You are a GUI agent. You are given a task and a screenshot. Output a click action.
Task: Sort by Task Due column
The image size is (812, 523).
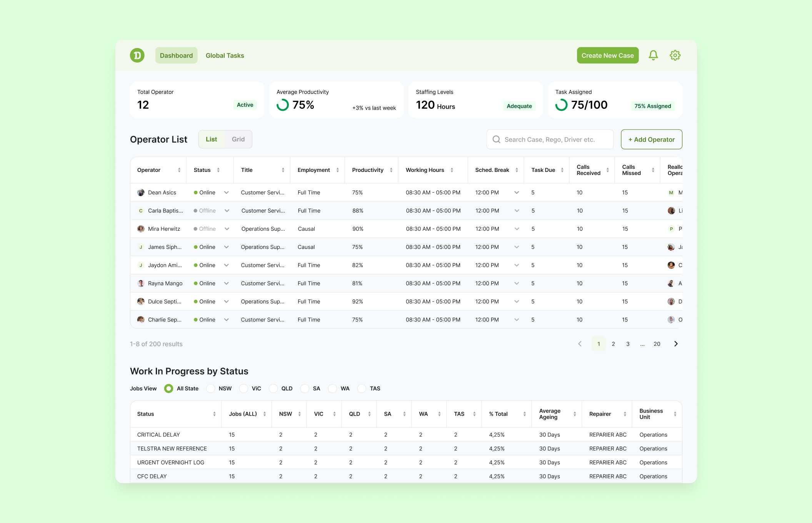[562, 170]
